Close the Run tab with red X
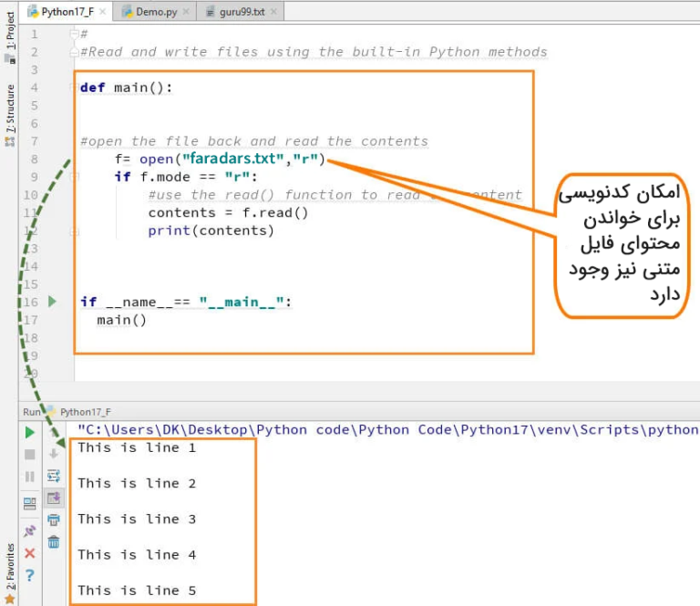Image resolution: width=700 pixels, height=606 pixels. pyautogui.click(x=29, y=553)
